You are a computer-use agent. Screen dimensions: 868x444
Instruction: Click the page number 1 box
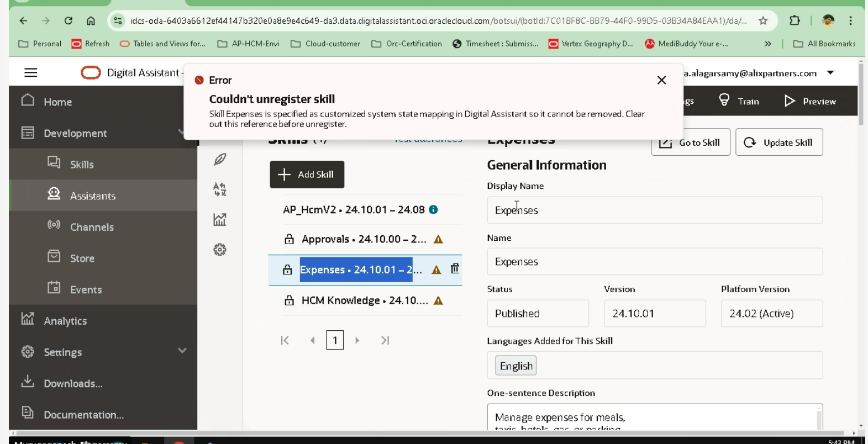tap(335, 340)
